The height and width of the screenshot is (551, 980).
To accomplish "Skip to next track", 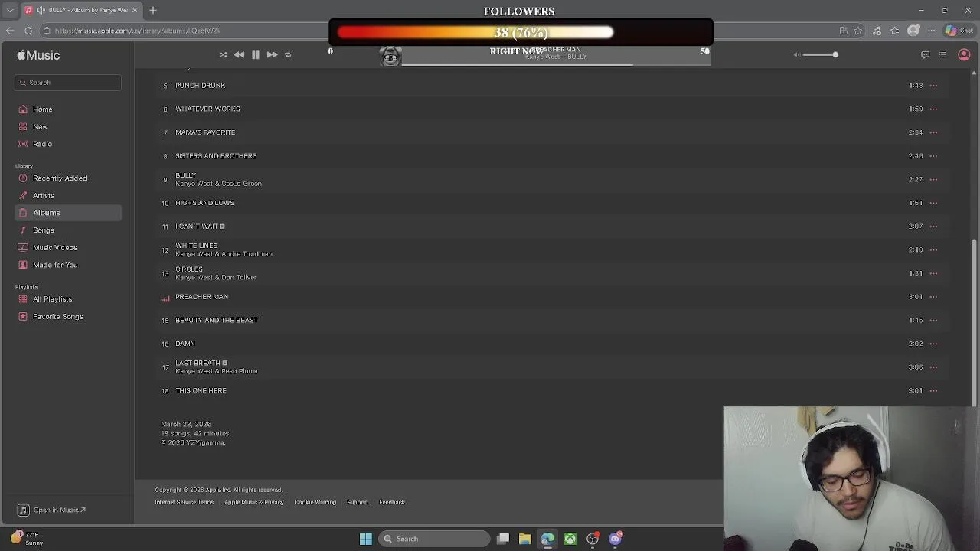I will [x=272, y=54].
